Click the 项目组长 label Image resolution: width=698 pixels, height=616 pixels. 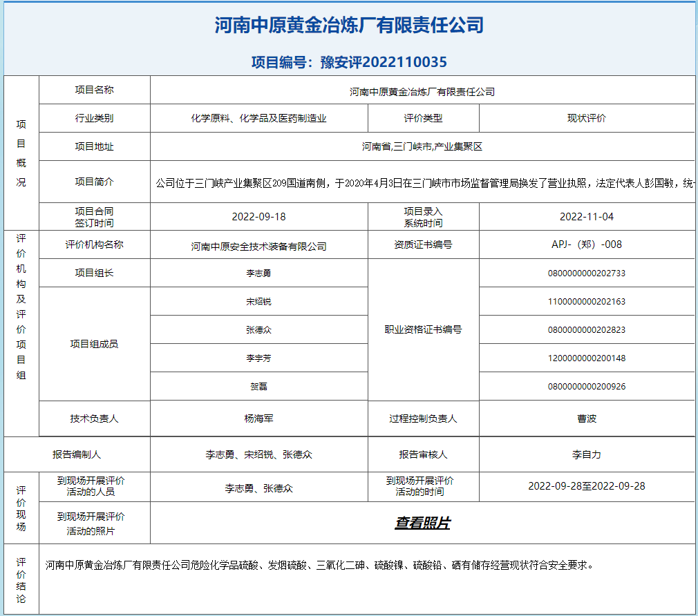coord(95,273)
